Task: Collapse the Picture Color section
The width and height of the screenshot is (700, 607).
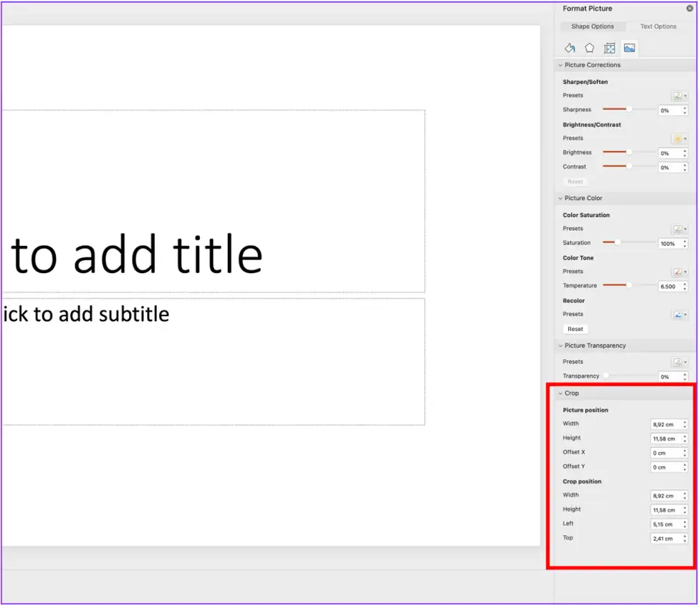Action: coord(561,198)
